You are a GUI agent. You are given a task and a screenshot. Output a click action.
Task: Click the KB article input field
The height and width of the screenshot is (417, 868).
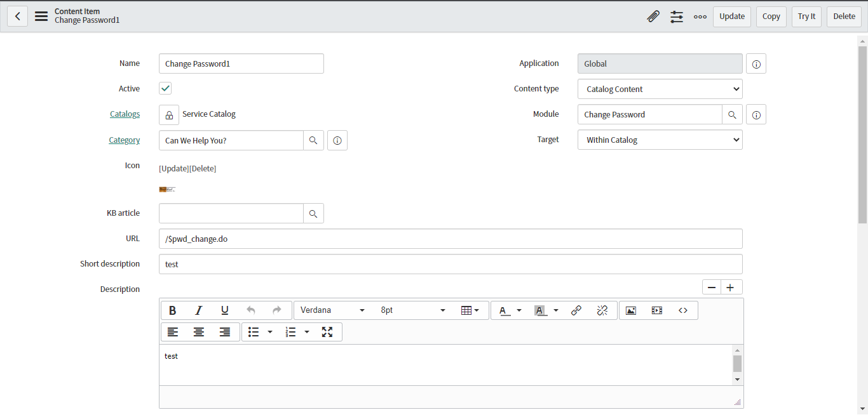pyautogui.click(x=231, y=213)
